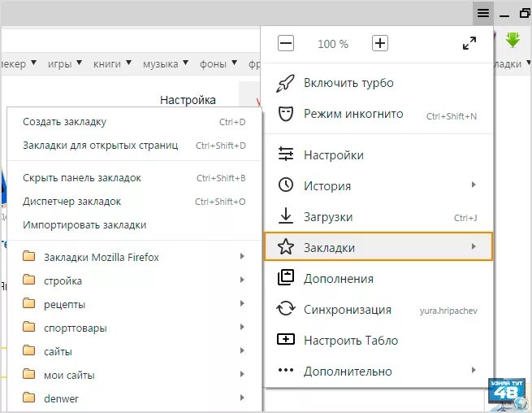Open Настройки in the main menu

[x=378, y=154]
